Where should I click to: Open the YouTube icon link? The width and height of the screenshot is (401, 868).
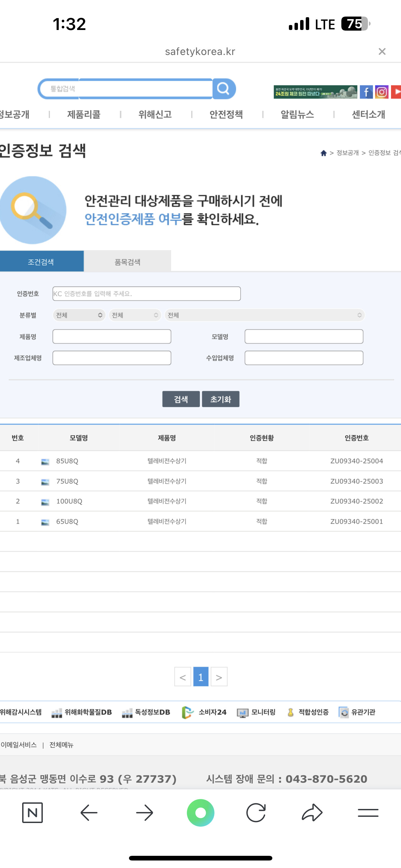point(396,92)
